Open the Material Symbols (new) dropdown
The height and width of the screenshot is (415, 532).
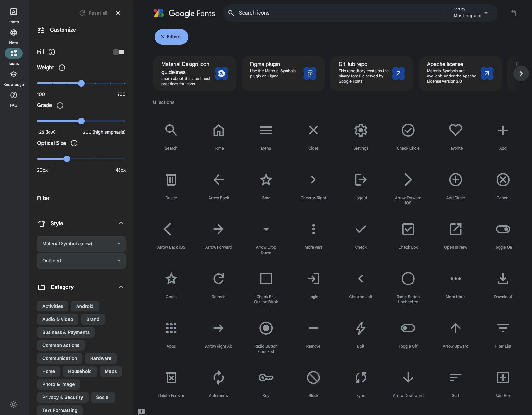tap(81, 244)
